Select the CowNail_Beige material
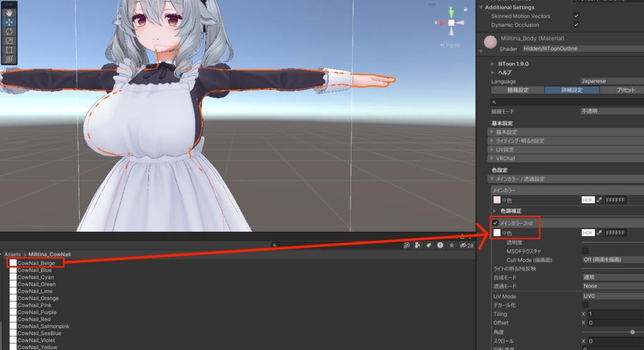The height and width of the screenshot is (350, 644). (x=36, y=263)
